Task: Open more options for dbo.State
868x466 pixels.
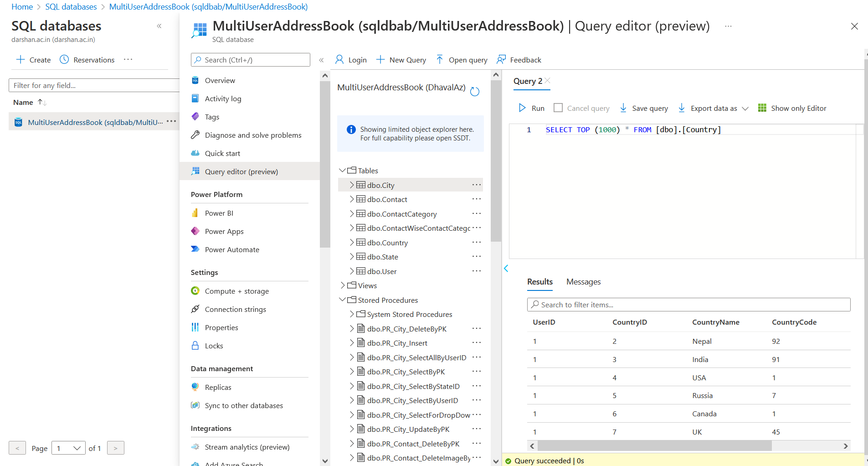Action: pos(477,256)
